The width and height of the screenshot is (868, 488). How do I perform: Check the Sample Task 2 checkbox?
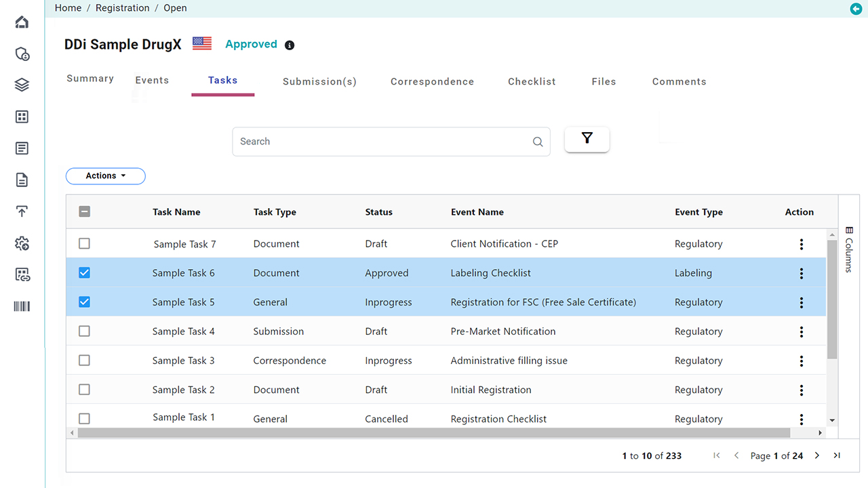(x=84, y=389)
